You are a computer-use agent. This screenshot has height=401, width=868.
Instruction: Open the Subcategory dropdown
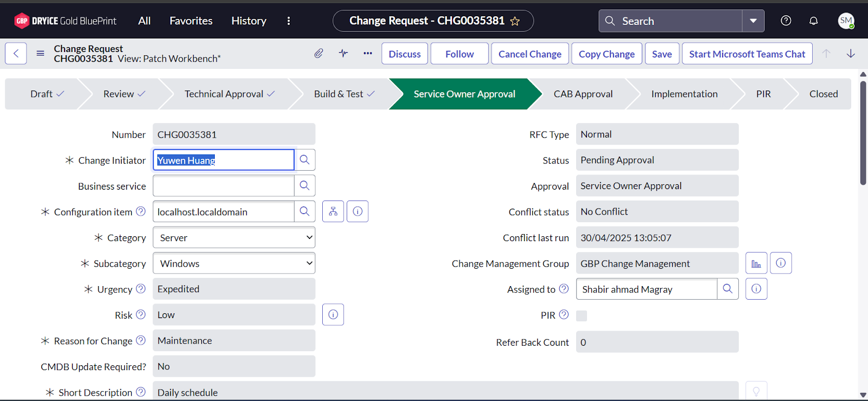[234, 263]
